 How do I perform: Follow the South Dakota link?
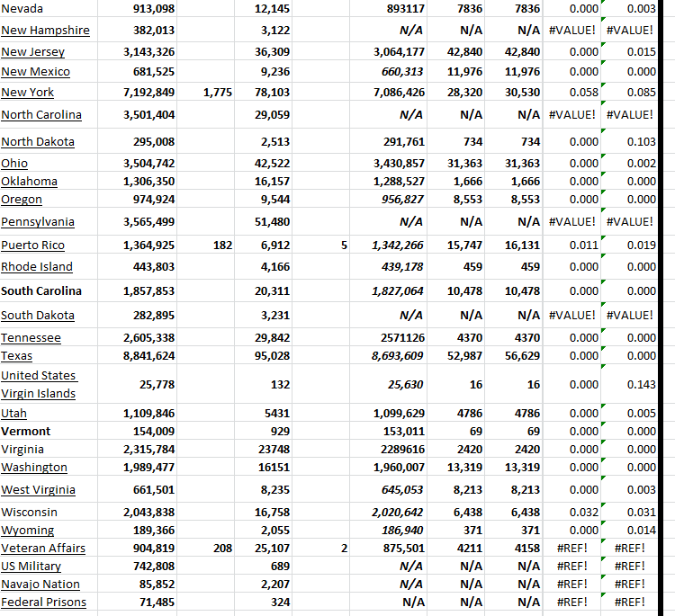coord(38,315)
